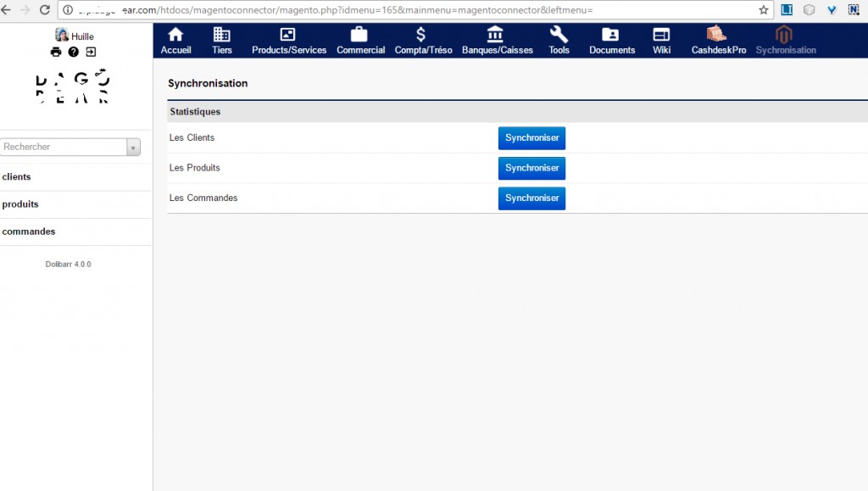Synchronize Les Produits
This screenshot has height=491, width=868.
point(531,168)
